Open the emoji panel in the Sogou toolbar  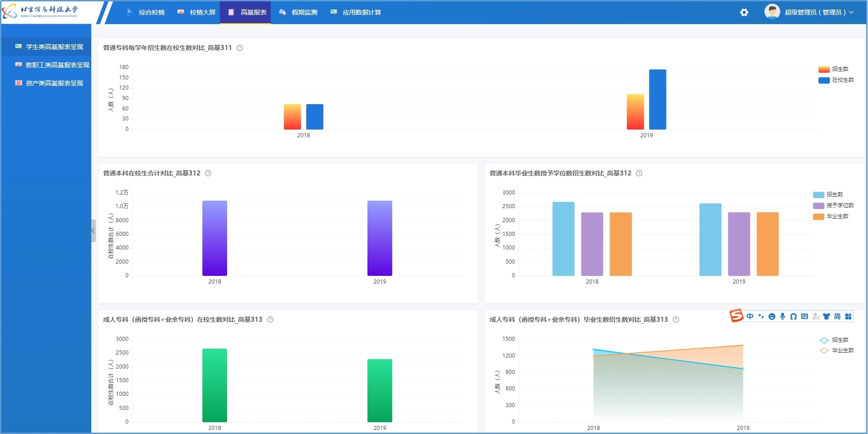tap(772, 316)
